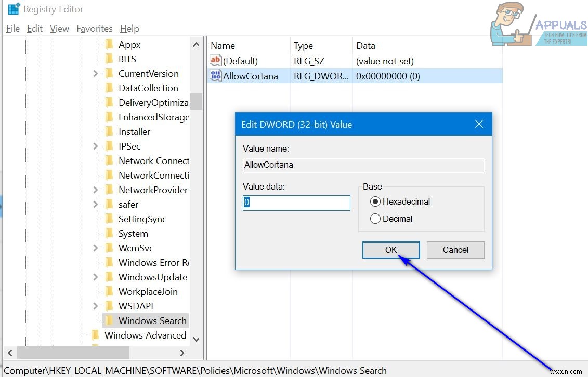Click the (value not set) data cell
Screen dimensions: 588x377
click(x=385, y=61)
